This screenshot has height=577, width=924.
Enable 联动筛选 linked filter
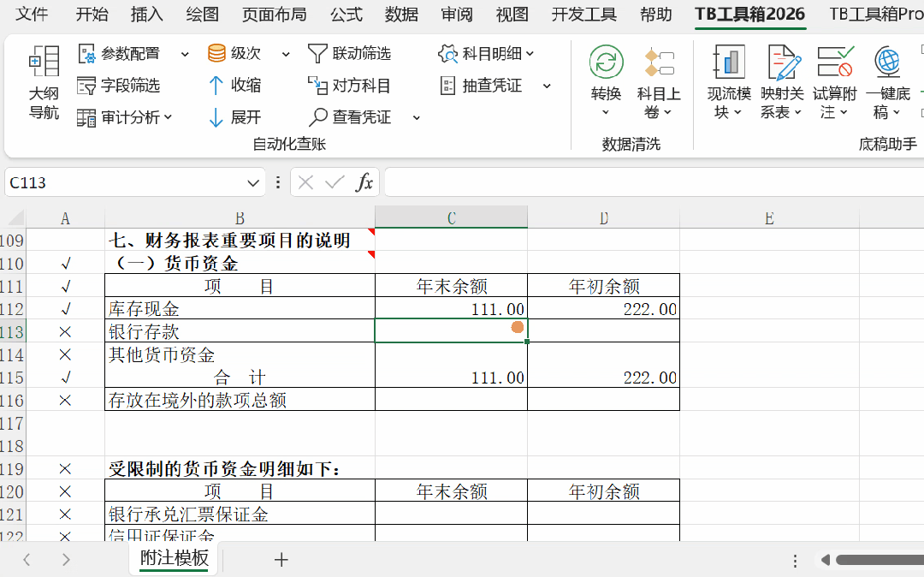pos(349,54)
